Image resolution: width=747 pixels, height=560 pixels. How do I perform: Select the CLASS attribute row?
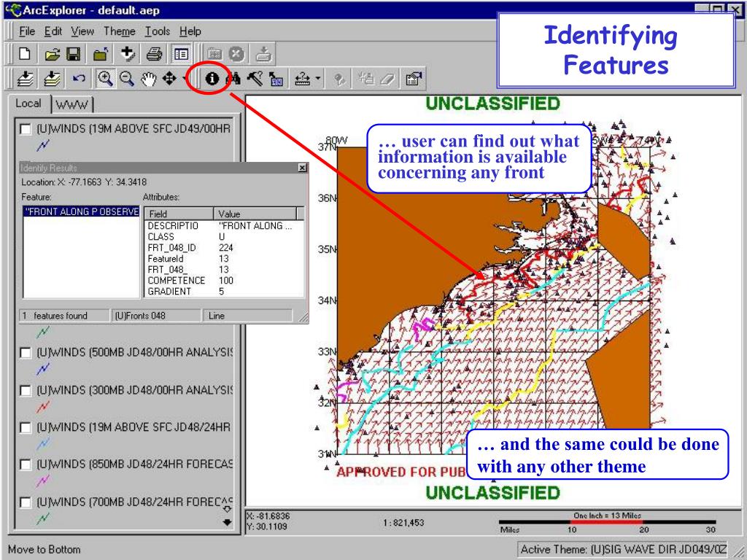[x=224, y=237]
